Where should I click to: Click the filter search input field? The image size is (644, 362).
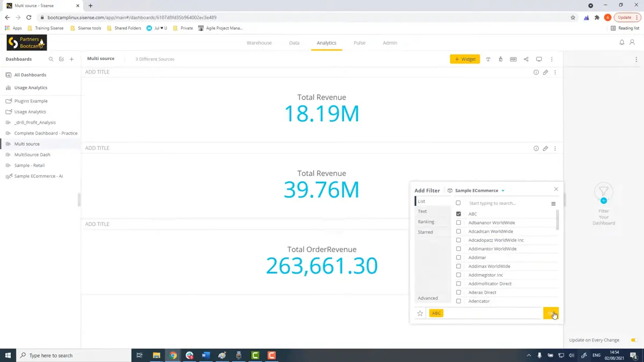pos(507,203)
